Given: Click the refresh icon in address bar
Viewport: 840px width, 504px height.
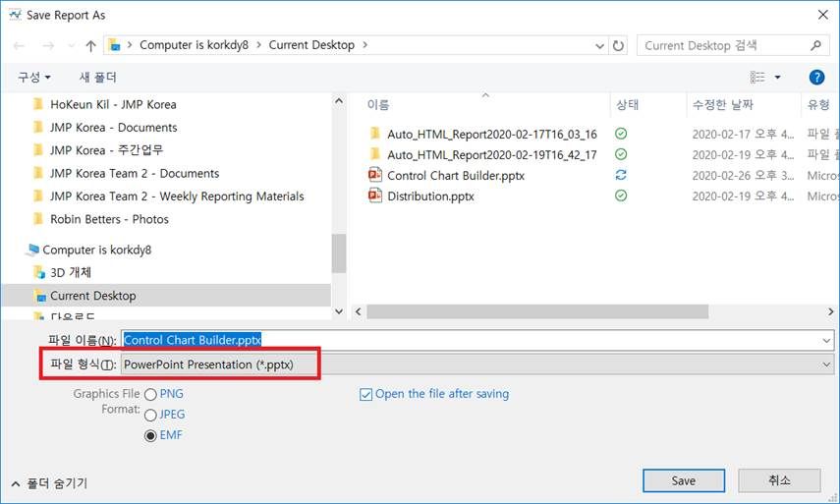Looking at the screenshot, I should (x=618, y=45).
